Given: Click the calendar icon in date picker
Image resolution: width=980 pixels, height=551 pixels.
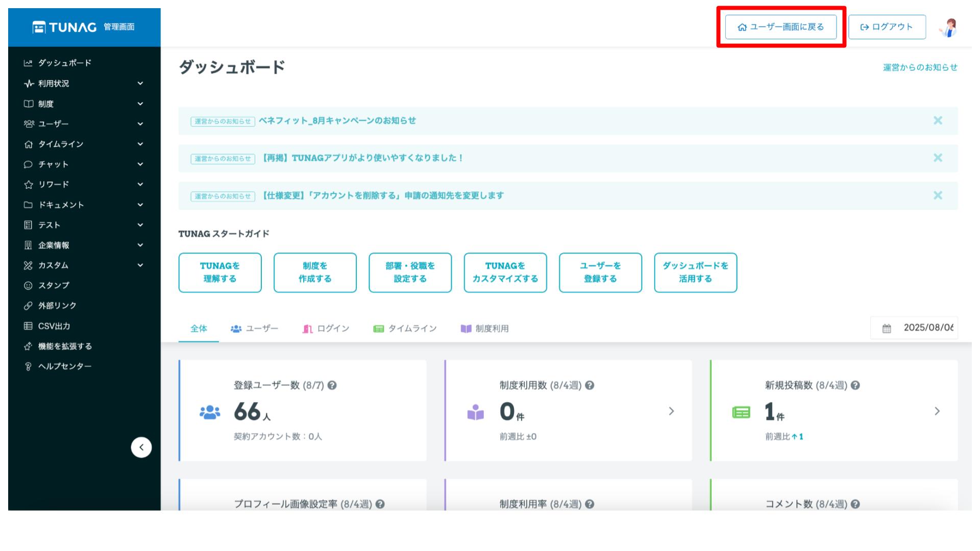Looking at the screenshot, I should [x=887, y=329].
